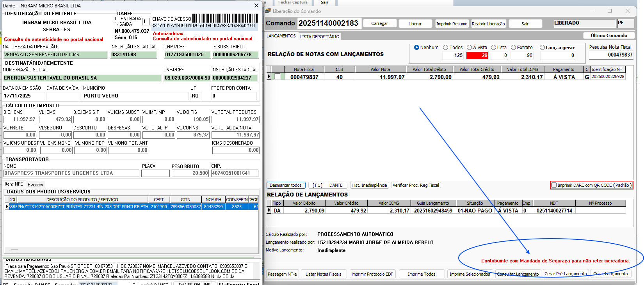Enable Imprimir DARE com QR CODE checkbox
This screenshot has width=644, height=285.
pyautogui.click(x=554, y=185)
